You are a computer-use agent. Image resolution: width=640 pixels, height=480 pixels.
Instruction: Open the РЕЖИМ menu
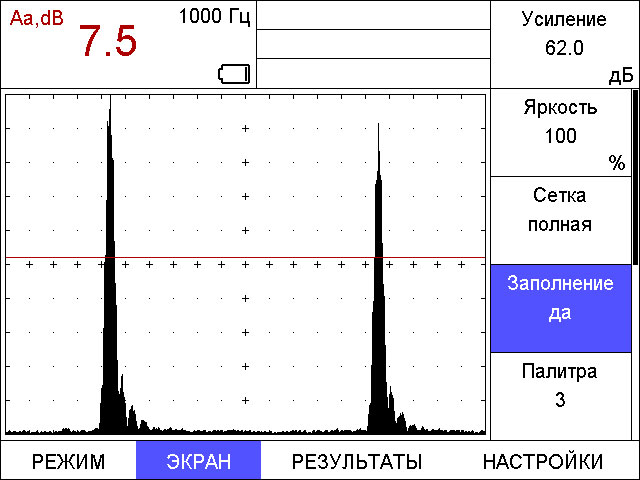(x=68, y=461)
